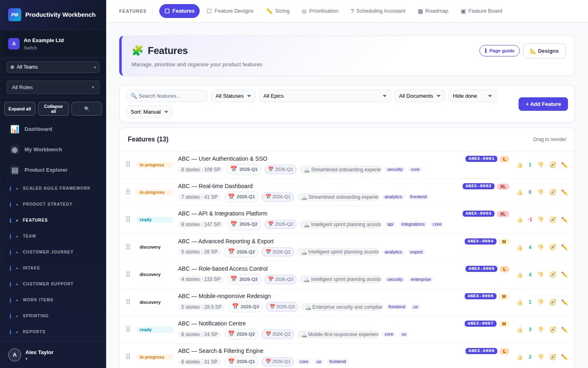Expand the Sprinting sidebar section
588x368 pixels.
pos(53,316)
